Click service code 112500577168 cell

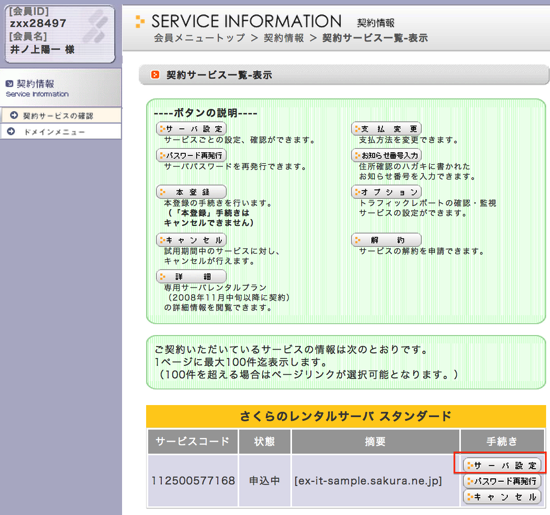[x=193, y=481]
